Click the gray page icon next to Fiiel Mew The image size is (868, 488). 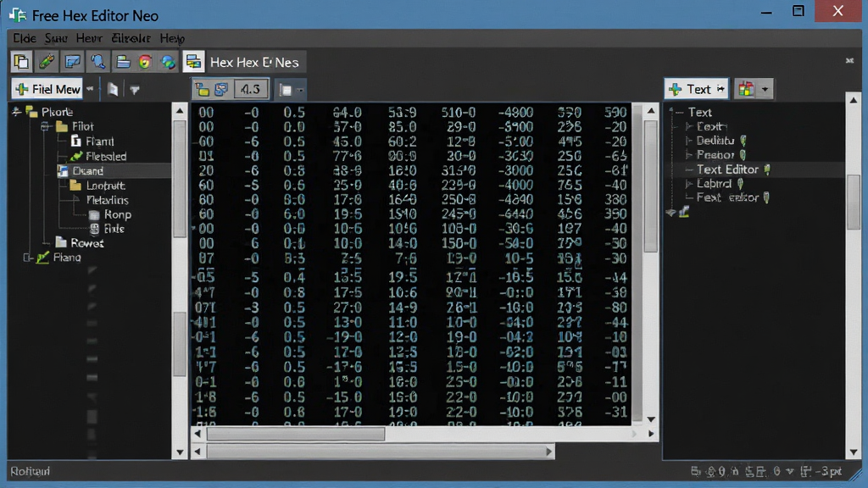coord(113,89)
